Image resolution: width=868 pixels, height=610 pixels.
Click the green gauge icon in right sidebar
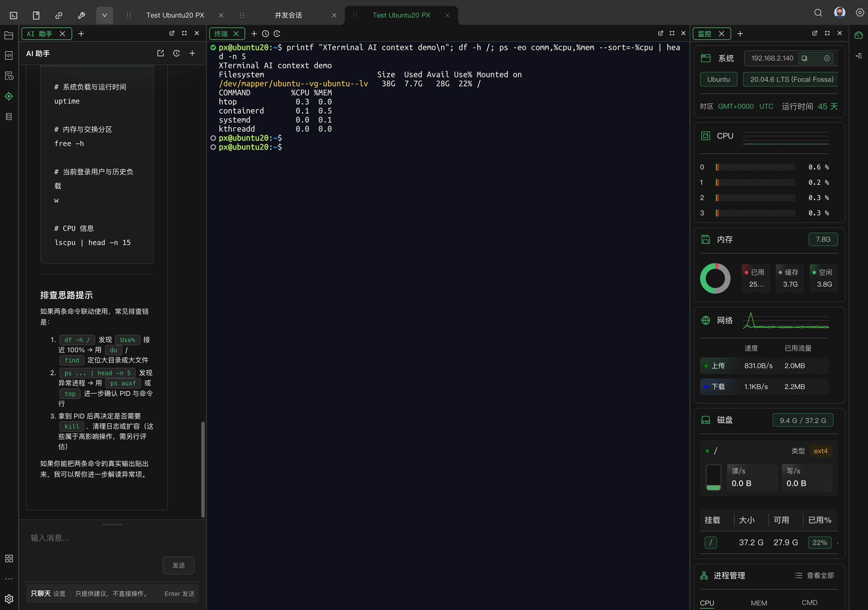pyautogui.click(x=859, y=35)
